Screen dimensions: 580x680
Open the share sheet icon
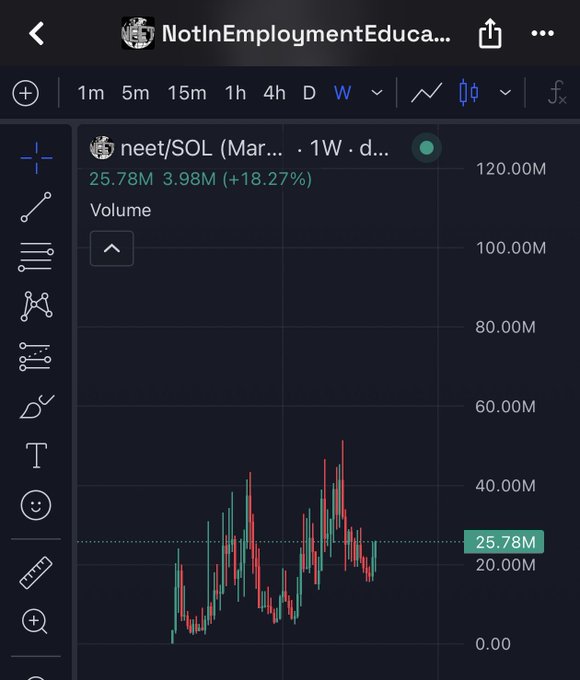coord(490,33)
